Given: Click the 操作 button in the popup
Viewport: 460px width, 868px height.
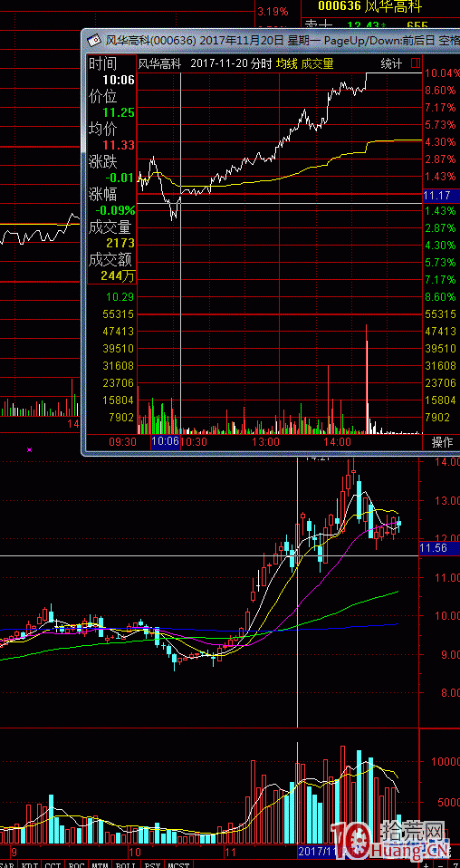Looking at the screenshot, I should point(442,442).
